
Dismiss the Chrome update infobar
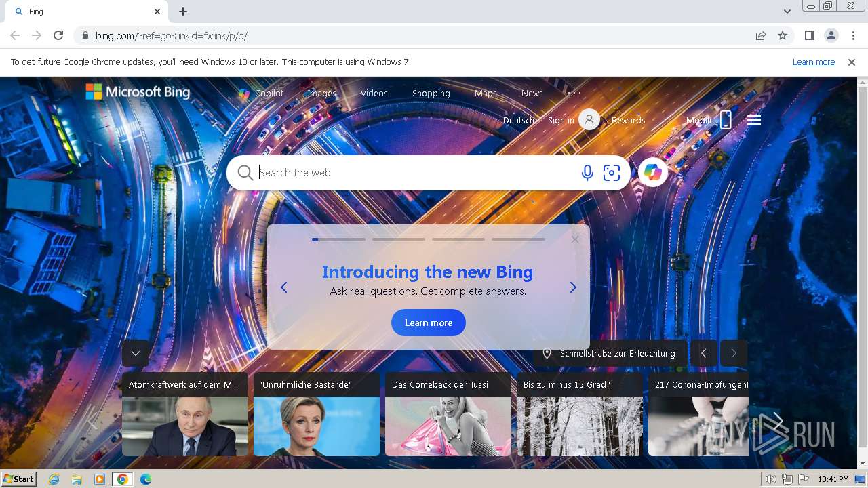[x=852, y=62]
